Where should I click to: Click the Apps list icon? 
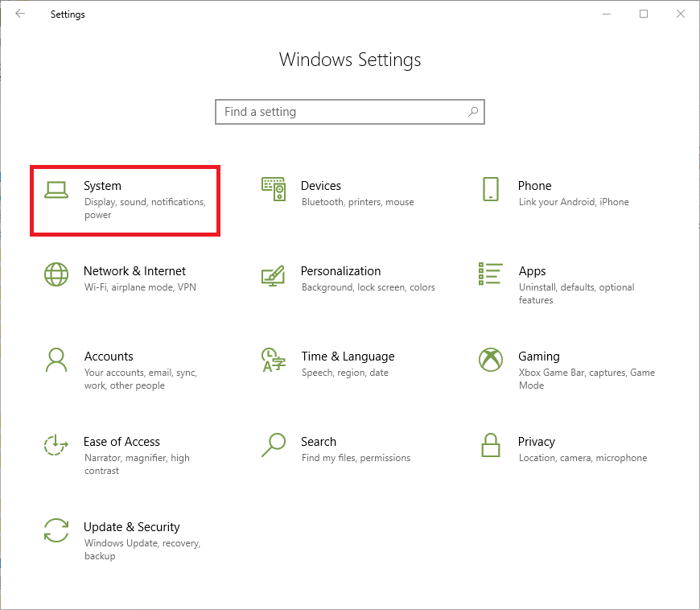click(x=491, y=274)
